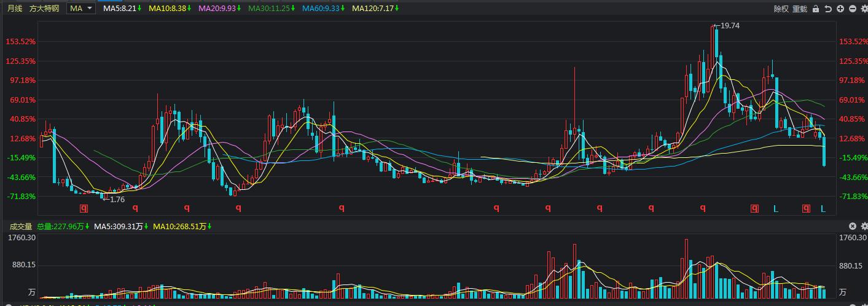This screenshot has width=868, height=306.
Task: Select the MA120:7.17 indicator value
Action: (x=375, y=9)
